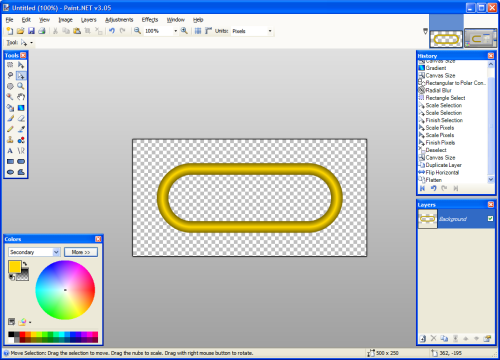
Task: Click the Print toolbar icon
Action: (42, 31)
